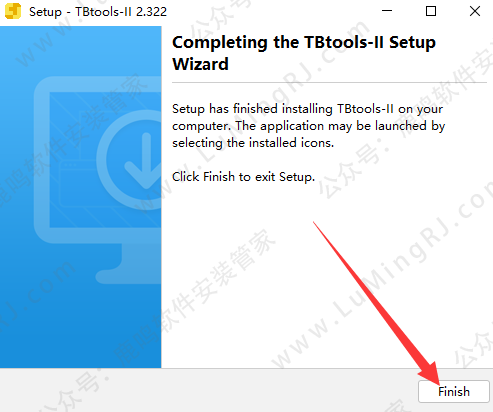Click the red arrow annotation head
Screen dimensions: 493x412
tap(430, 373)
